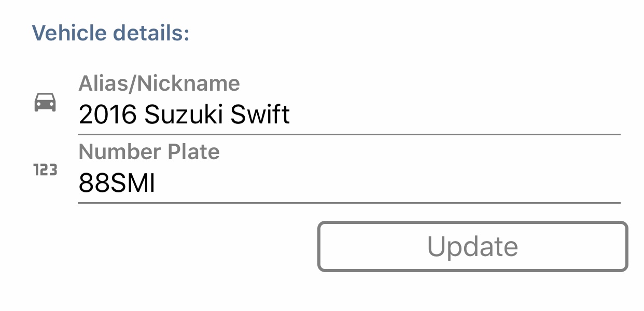This screenshot has height=311, width=644.
Task: Click the car icon beside Alias/Nickname
Action: click(45, 102)
